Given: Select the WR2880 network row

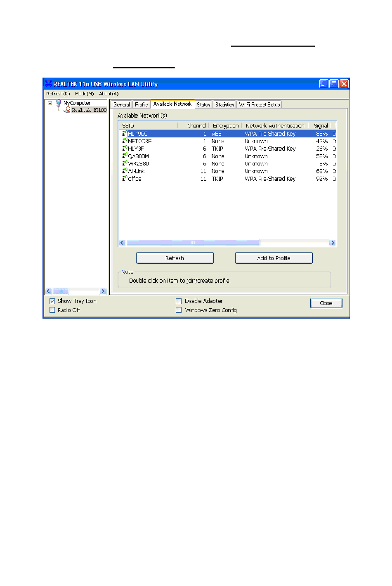Looking at the screenshot, I should click(227, 164).
